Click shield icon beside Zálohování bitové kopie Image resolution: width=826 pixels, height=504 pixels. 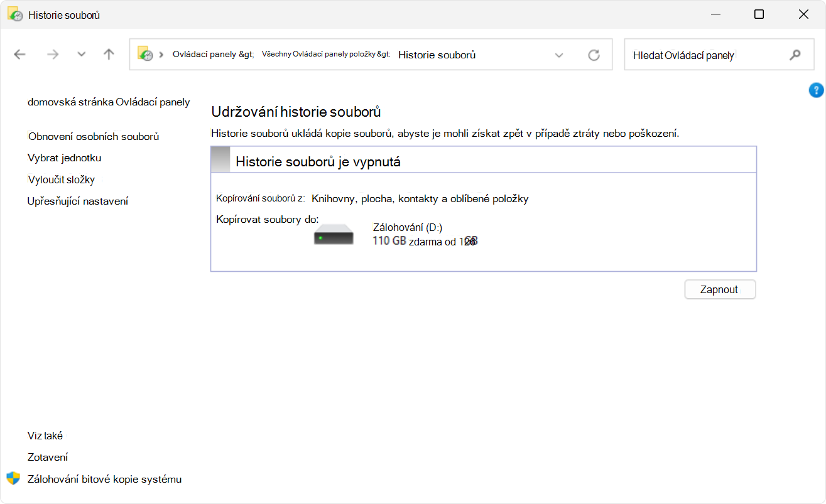tap(13, 478)
